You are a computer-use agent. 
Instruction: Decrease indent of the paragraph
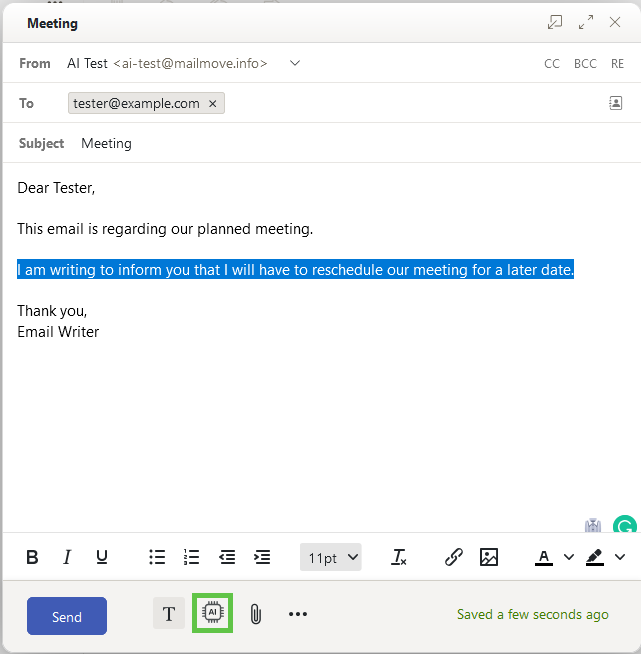[x=227, y=557]
